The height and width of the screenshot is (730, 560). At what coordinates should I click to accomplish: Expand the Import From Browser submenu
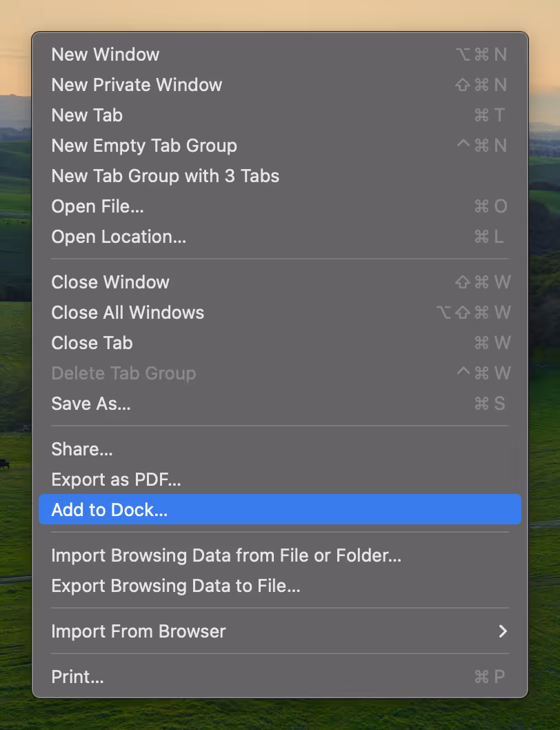pos(138,631)
